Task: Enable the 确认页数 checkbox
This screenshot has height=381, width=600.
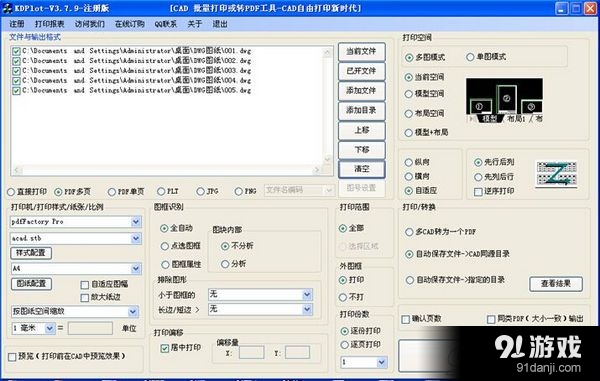Action: pyautogui.click(x=406, y=319)
